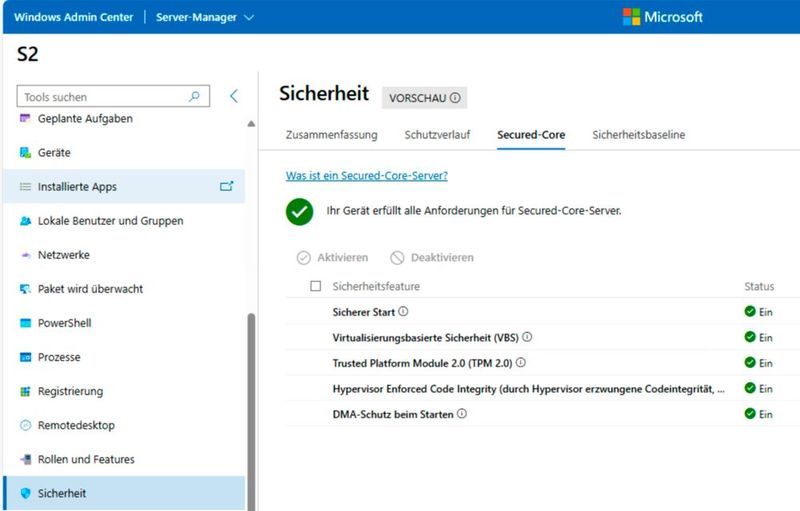Click the Sicherheit shield icon
The image size is (800, 511).
(25, 493)
